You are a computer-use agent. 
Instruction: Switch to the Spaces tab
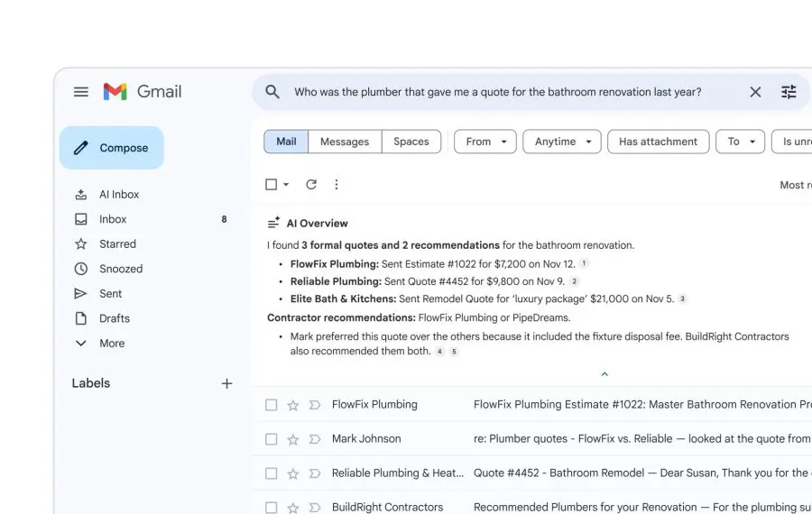click(x=411, y=142)
